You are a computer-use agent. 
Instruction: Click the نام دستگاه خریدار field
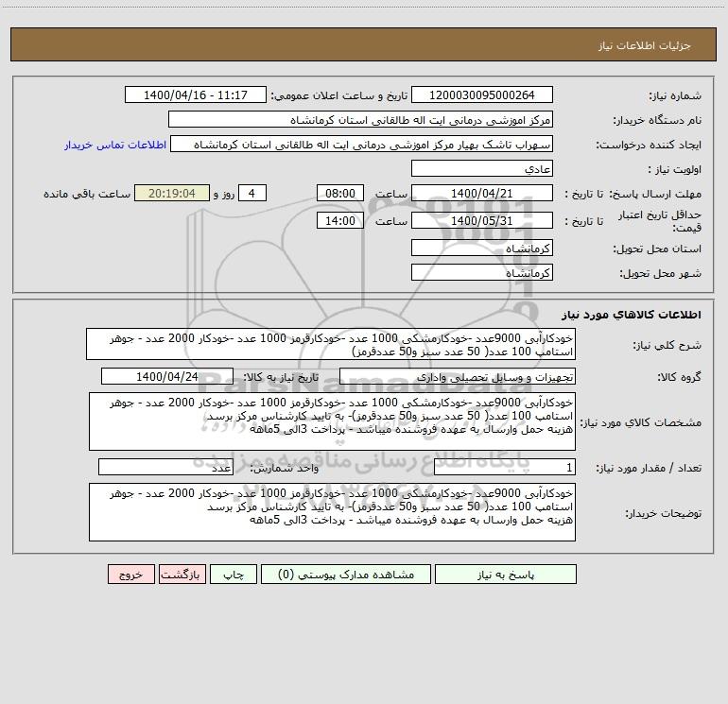pyautogui.click(x=360, y=119)
